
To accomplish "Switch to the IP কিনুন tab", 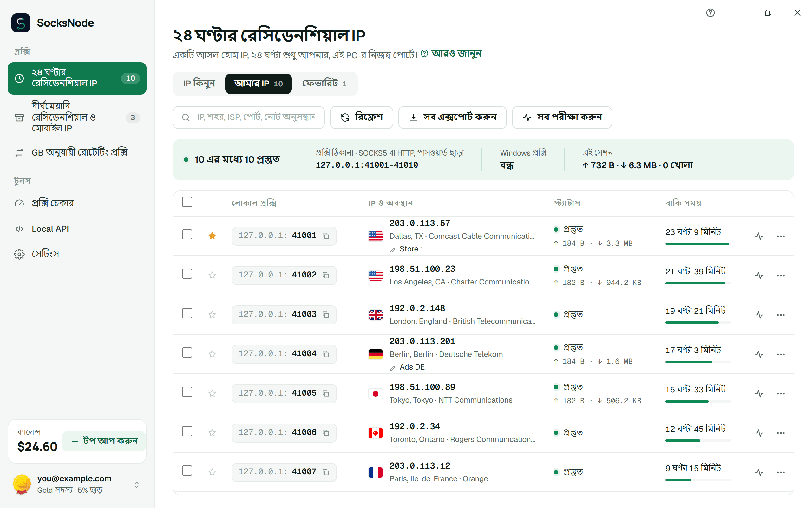I will [199, 83].
